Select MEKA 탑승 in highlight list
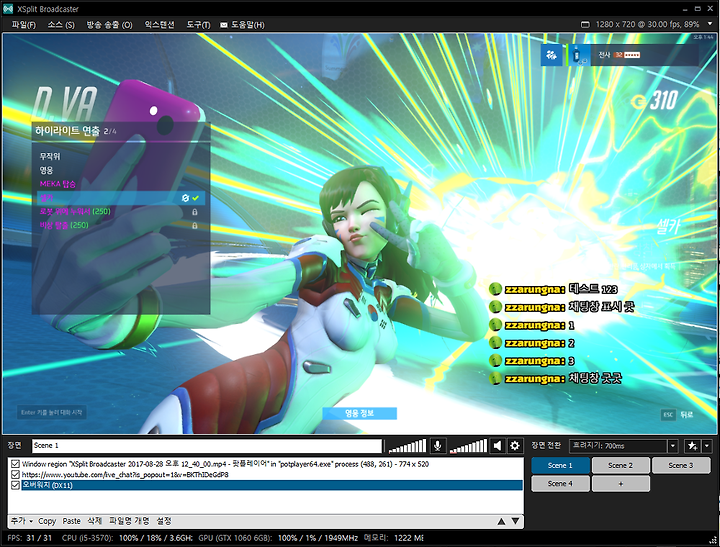The height and width of the screenshot is (547, 720). 57,184
